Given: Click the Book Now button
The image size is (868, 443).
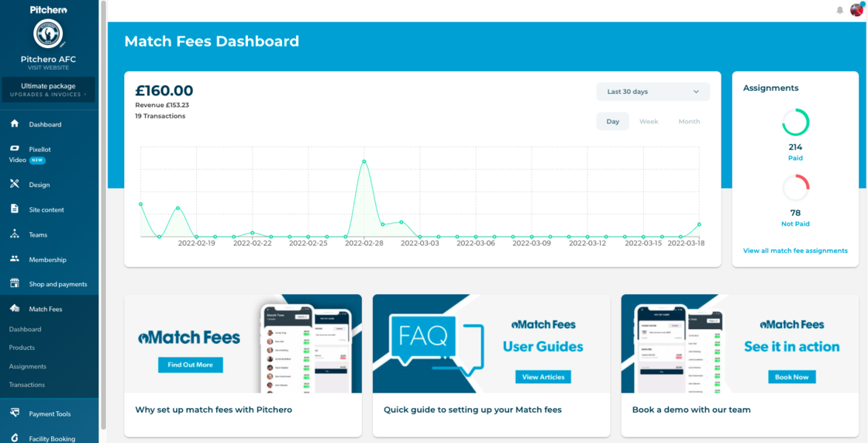Looking at the screenshot, I should (x=791, y=377).
